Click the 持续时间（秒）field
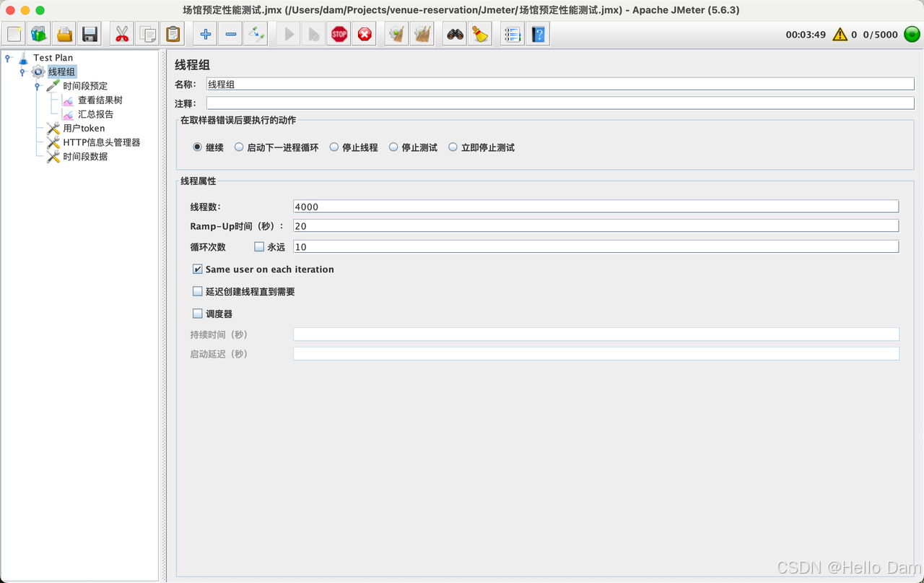Screen dimensions: 924x583 coord(596,334)
